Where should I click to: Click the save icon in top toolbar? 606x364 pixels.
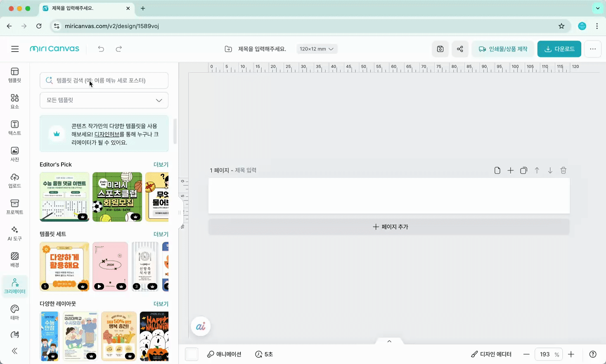tap(440, 49)
